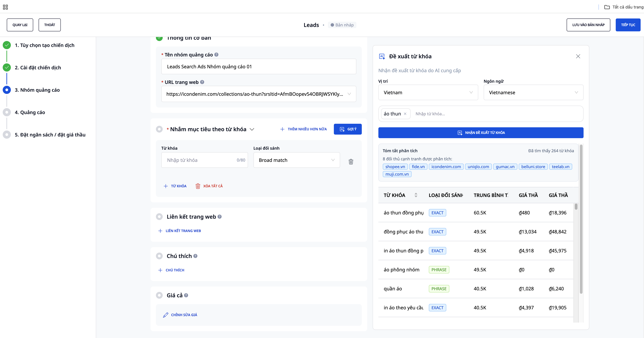
Task: Open the Vị trí Vietnam dropdown
Action: (x=428, y=93)
